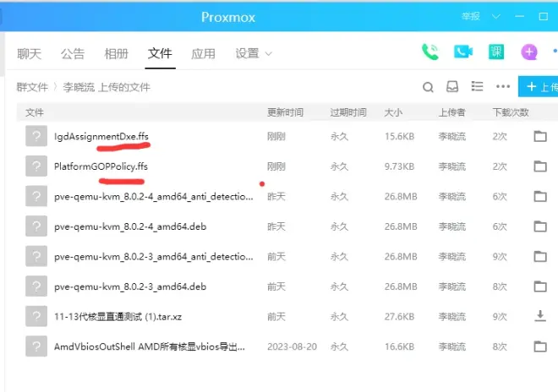Open folder for AmdVbiosOutShell file

pos(540,346)
